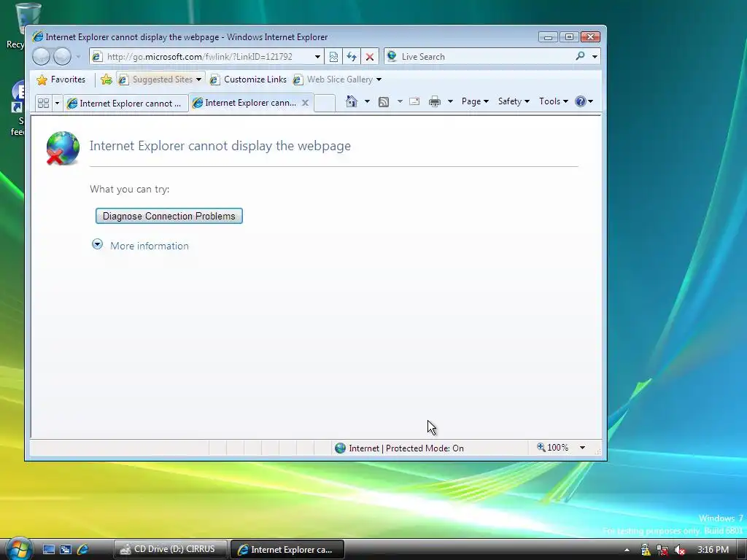This screenshot has height=560, width=747.
Task: Open the Page menu
Action: (475, 101)
